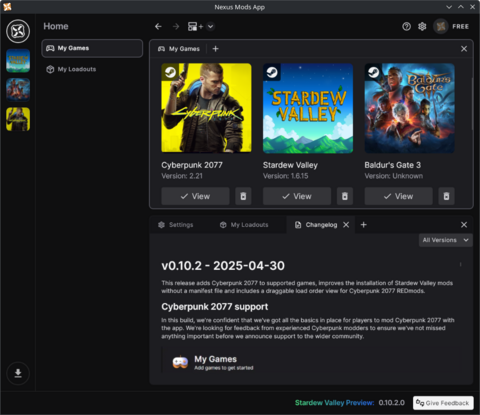Viewport: 480px width, 415px height.
Task: Go forward with the right arrow
Action: [176, 26]
